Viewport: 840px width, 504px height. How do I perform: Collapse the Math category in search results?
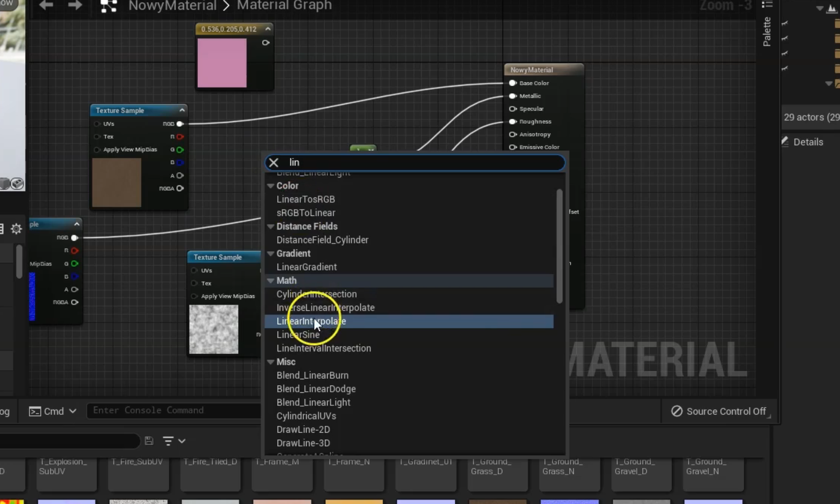click(x=271, y=280)
